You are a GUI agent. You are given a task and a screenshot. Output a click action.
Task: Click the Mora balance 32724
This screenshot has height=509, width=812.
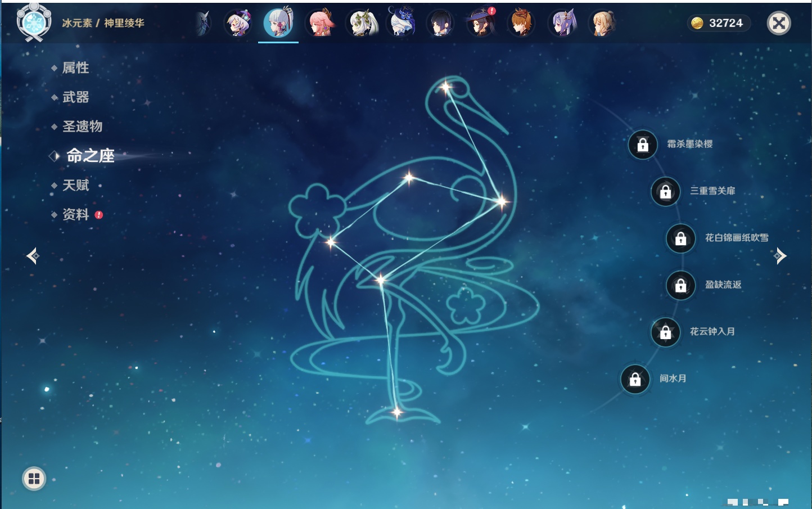pos(718,23)
